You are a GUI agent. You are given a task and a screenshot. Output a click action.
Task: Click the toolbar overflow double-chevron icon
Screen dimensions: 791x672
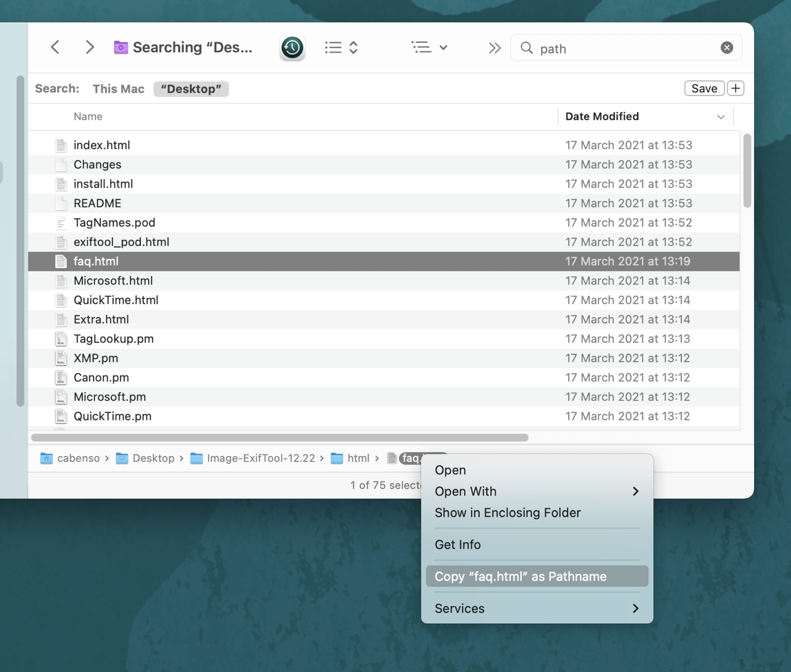(x=494, y=48)
